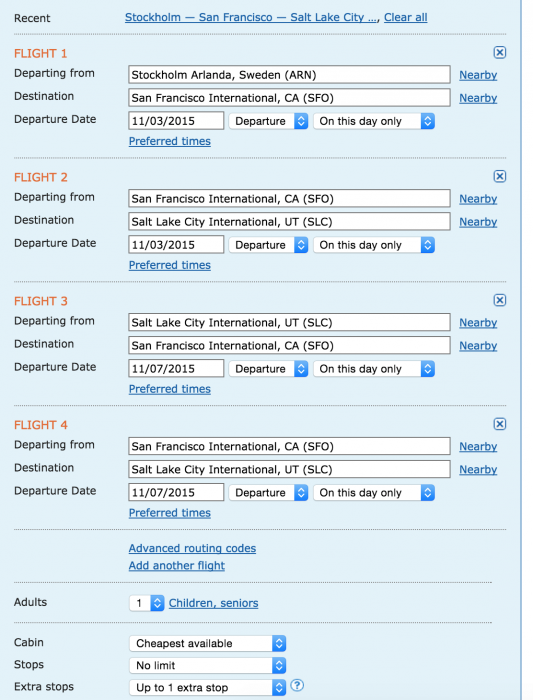Change the Adults count selector

point(147,603)
